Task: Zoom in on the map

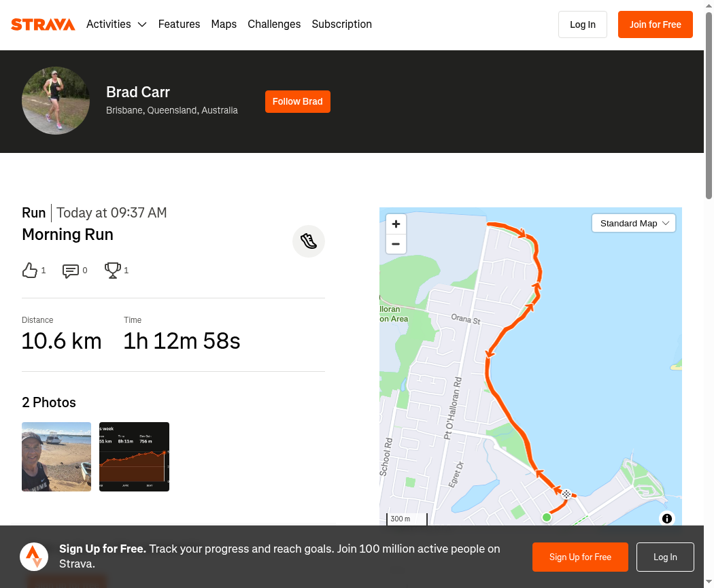Action: (396, 224)
